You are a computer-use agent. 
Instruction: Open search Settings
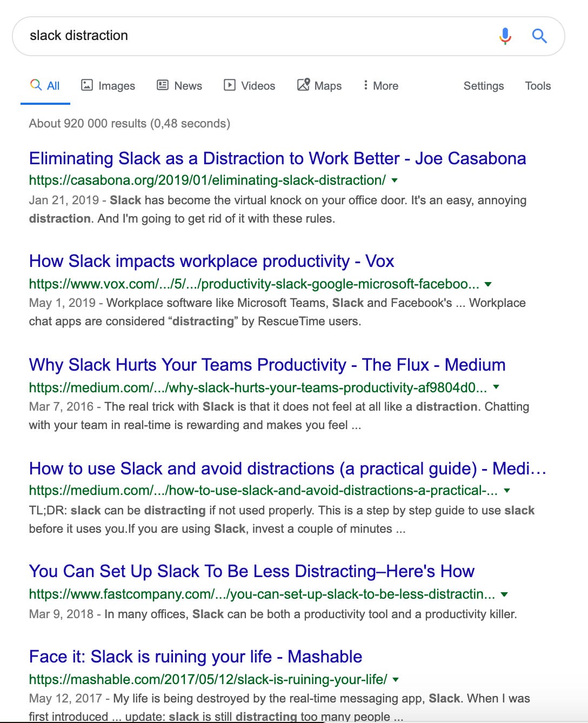tap(484, 86)
